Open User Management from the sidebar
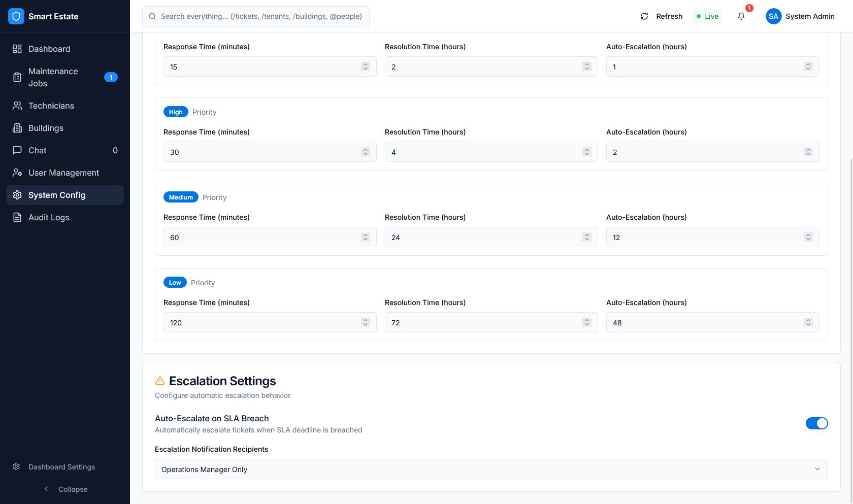Screen dimensions: 853x504 click(17, 173)
